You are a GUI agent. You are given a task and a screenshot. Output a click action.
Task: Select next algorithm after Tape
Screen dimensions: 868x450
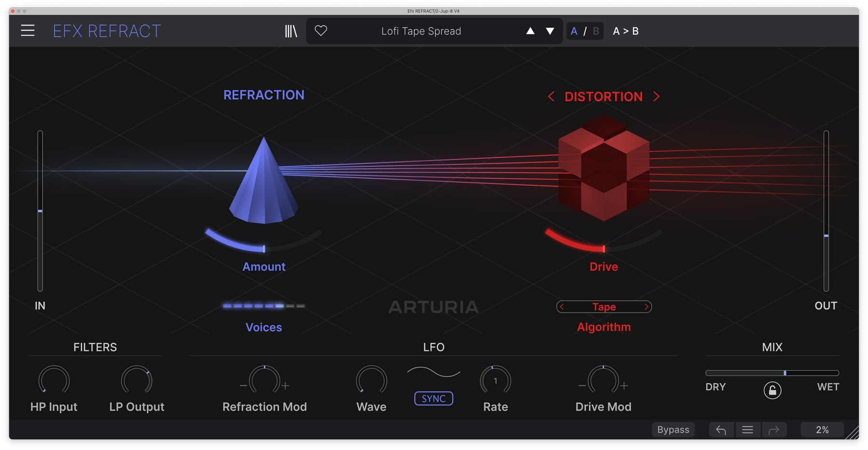(x=646, y=307)
